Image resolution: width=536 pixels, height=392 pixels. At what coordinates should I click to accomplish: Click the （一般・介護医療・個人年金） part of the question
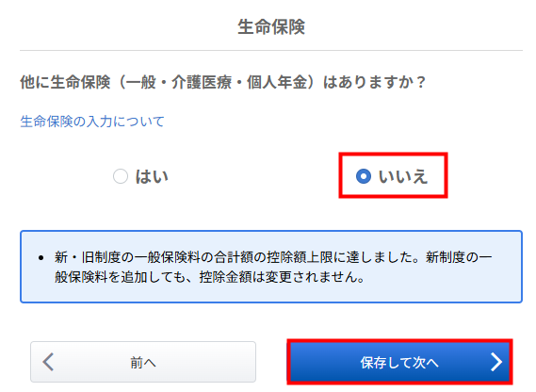[216, 82]
